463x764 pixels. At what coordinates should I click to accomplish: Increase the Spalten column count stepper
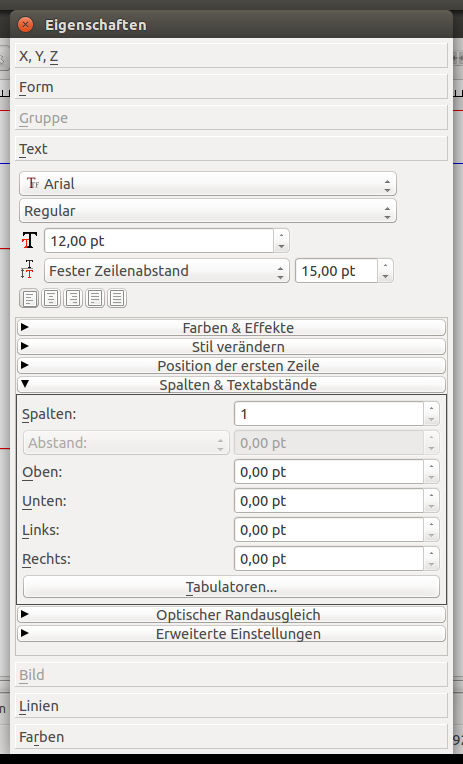(x=431, y=408)
